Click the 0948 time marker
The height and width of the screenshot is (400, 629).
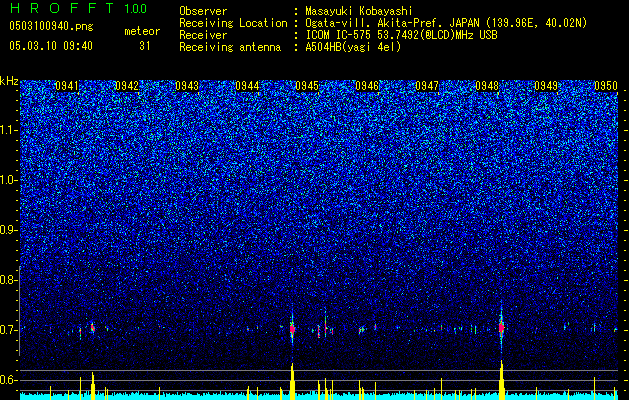click(x=487, y=86)
